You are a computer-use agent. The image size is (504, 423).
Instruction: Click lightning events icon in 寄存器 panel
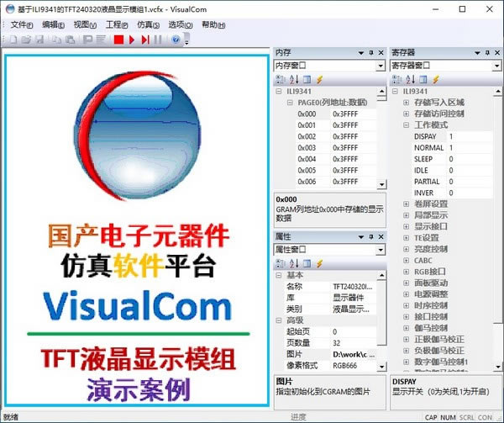[435, 79]
